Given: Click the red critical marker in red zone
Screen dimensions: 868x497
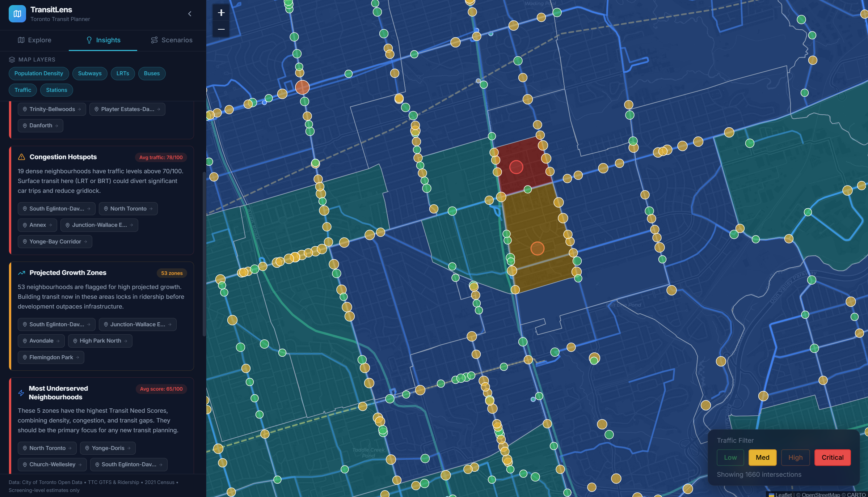Looking at the screenshot, I should tap(516, 167).
